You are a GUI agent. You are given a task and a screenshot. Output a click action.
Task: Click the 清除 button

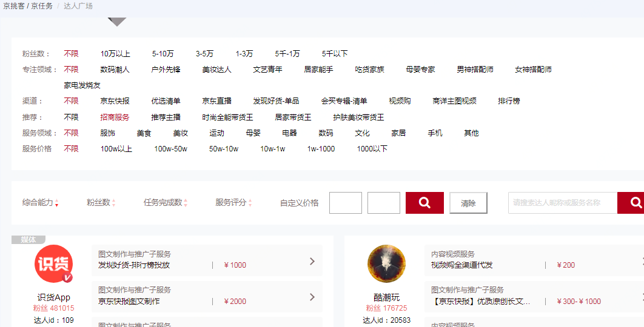468,203
